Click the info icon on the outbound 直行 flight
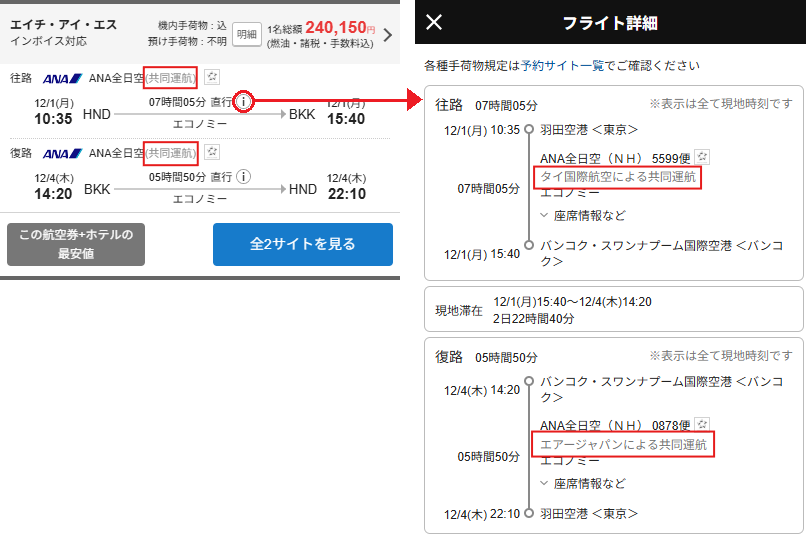Image resolution: width=806 pixels, height=537 pixels. click(x=245, y=102)
